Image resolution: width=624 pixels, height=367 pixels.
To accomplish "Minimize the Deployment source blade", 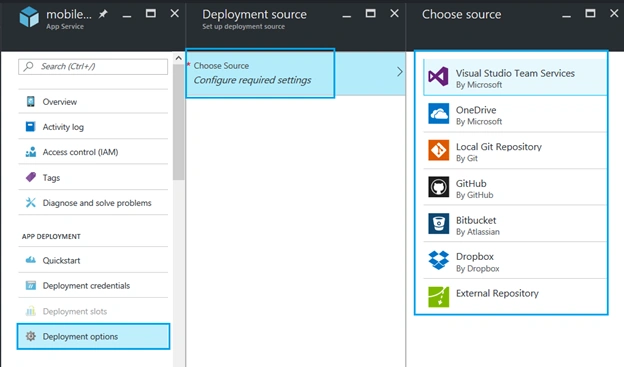I will tap(347, 16).
